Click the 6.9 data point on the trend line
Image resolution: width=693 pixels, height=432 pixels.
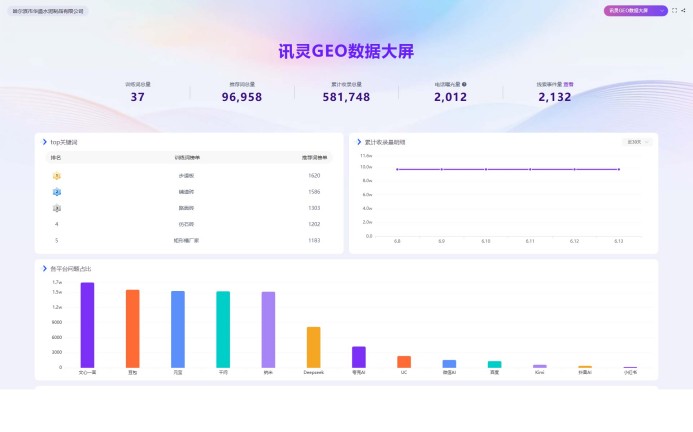[x=442, y=169]
